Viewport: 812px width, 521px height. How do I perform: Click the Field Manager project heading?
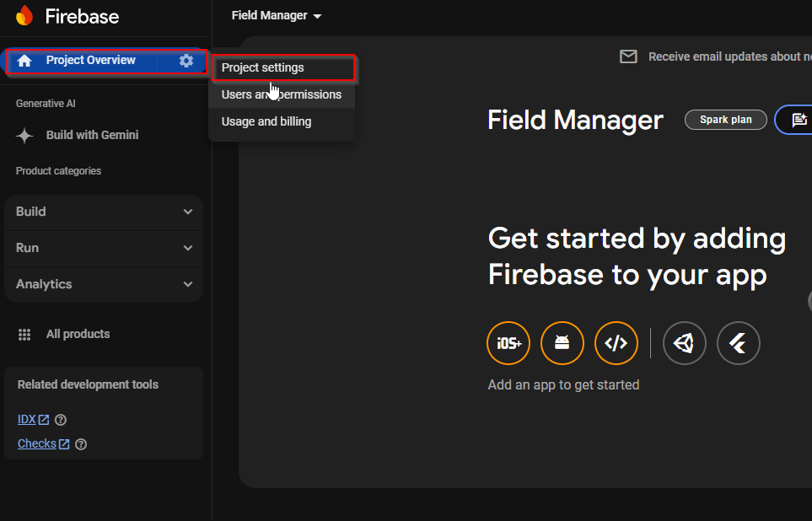click(575, 121)
